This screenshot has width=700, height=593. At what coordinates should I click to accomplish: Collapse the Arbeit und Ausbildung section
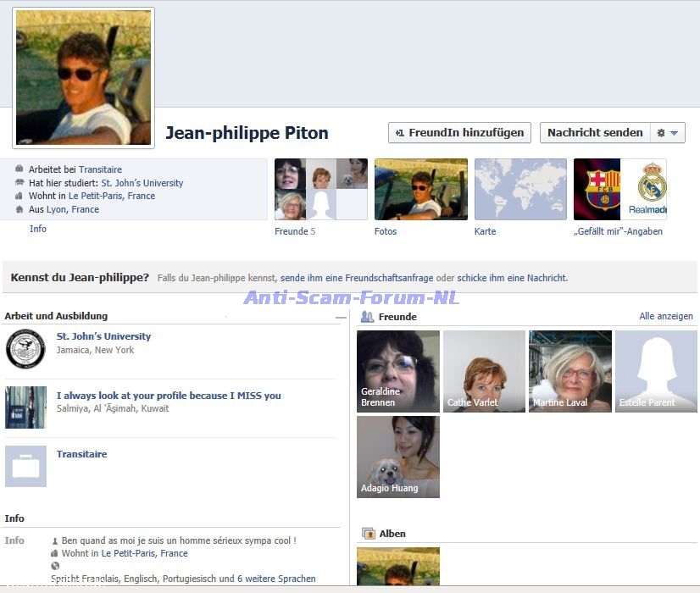pos(341,318)
